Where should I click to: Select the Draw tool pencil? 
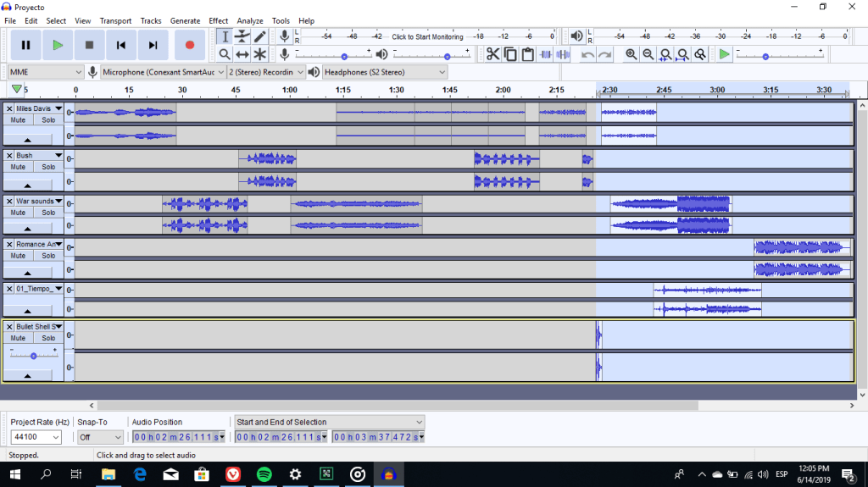click(x=260, y=36)
